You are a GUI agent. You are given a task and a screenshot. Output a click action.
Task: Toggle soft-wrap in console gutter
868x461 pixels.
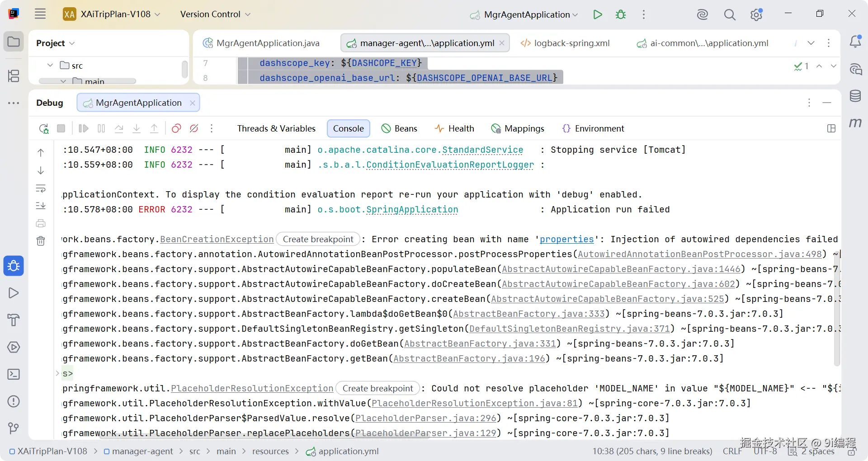click(41, 188)
